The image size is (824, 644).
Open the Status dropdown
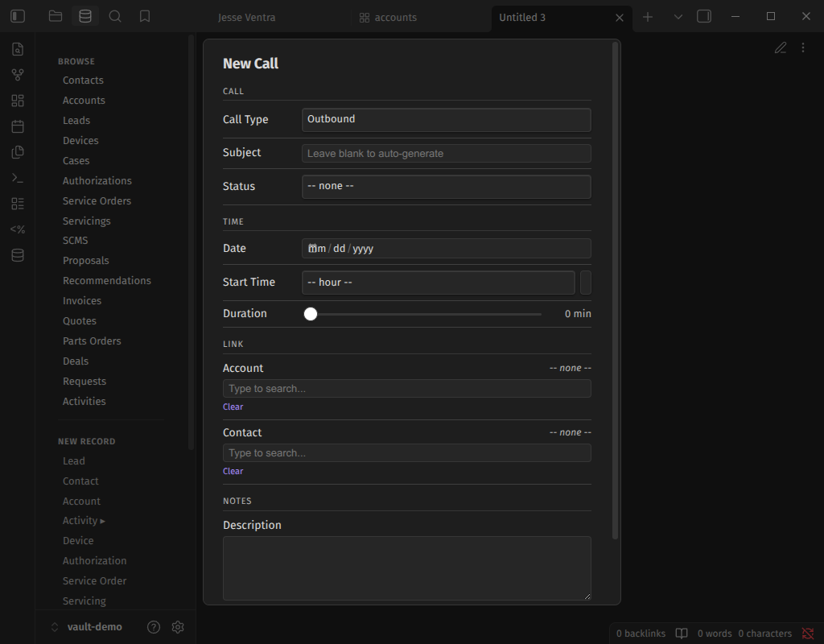pyautogui.click(x=446, y=186)
